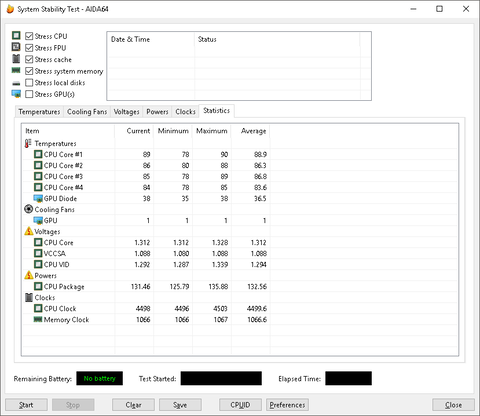The height and width of the screenshot is (416, 480).
Task: Open the Cooling Fans tab
Action: (87, 112)
